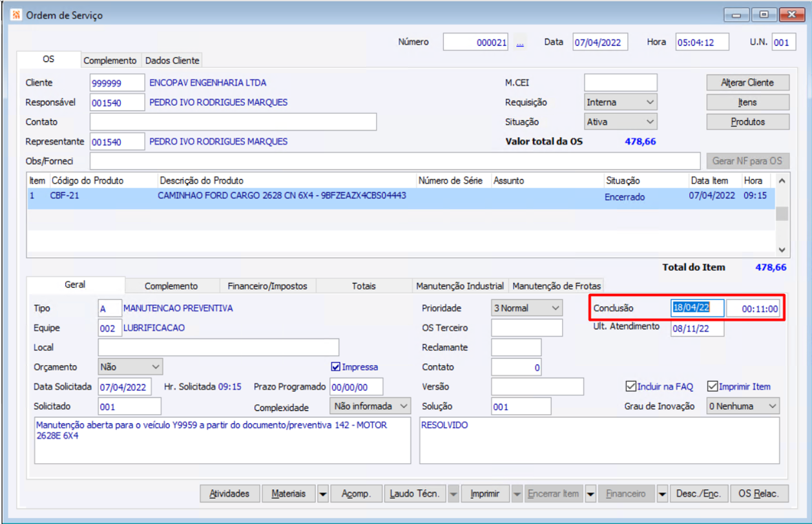The image size is (812, 524).
Task: Click the Equipe code field 002
Action: point(109,328)
